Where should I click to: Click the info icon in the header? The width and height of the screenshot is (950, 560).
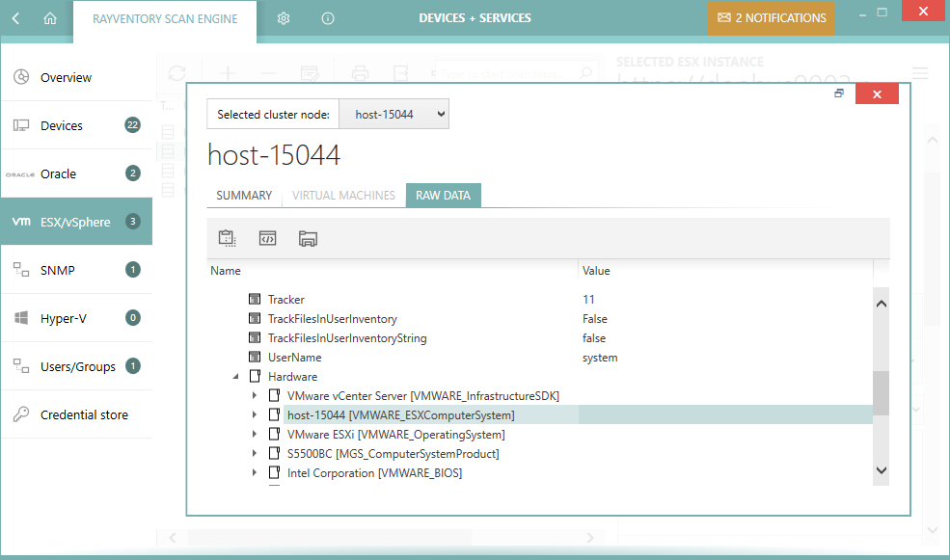[x=327, y=17]
